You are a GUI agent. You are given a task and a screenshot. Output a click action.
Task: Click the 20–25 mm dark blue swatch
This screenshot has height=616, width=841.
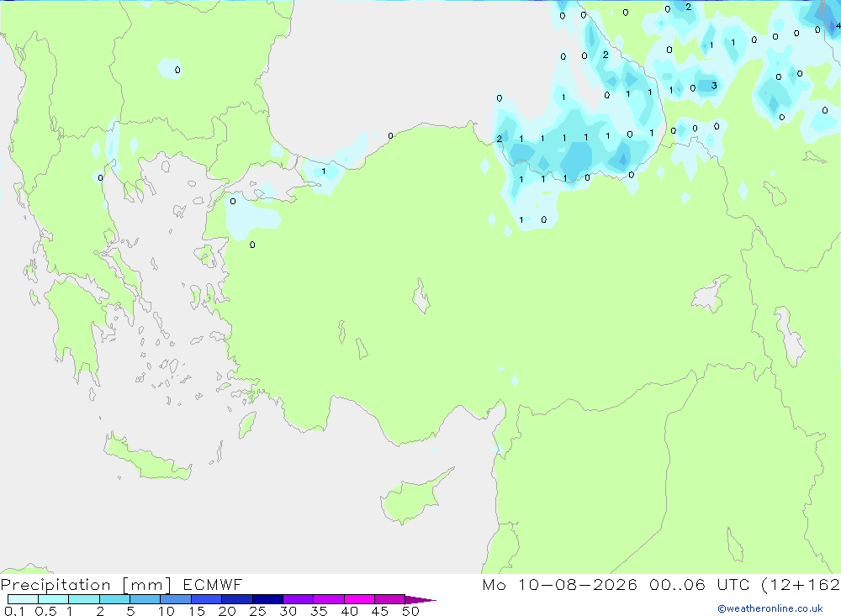(237, 599)
